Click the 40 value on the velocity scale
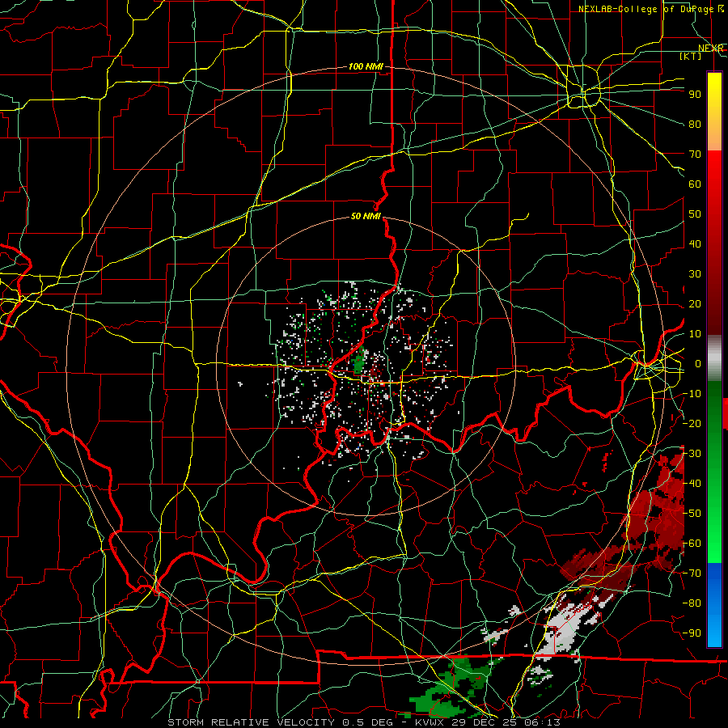 pyautogui.click(x=695, y=243)
